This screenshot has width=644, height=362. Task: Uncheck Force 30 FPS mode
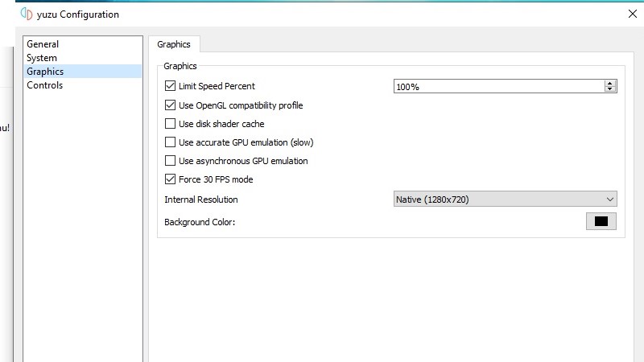170,179
